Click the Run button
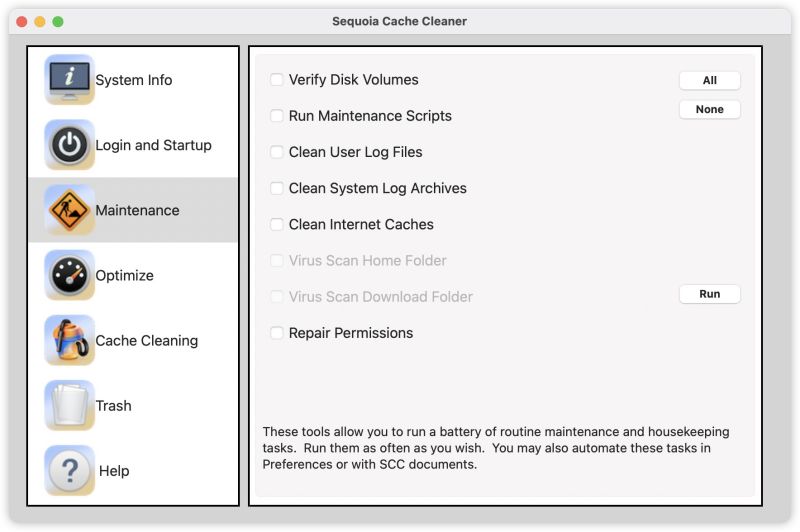The width and height of the screenshot is (800, 532). coord(709,294)
